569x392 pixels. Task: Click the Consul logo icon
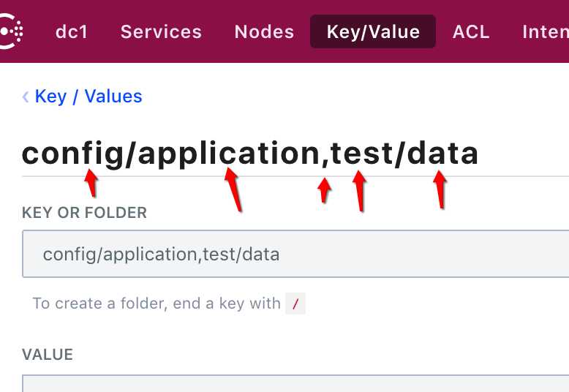(11, 31)
